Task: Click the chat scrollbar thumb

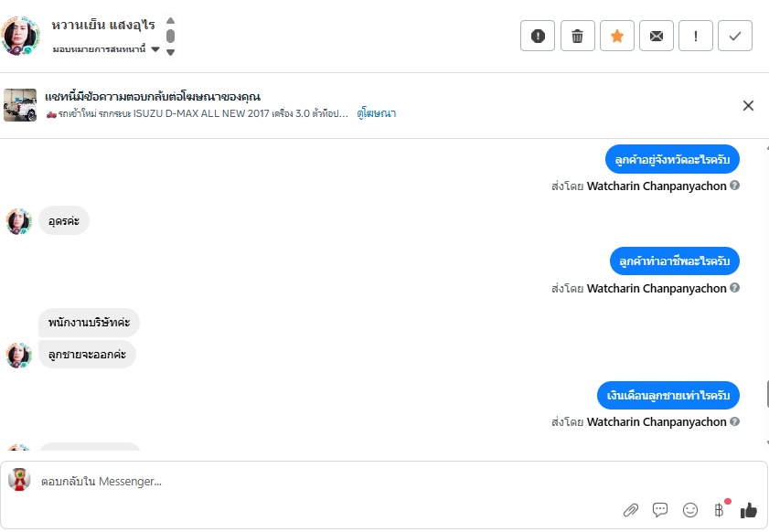Action: click(767, 394)
